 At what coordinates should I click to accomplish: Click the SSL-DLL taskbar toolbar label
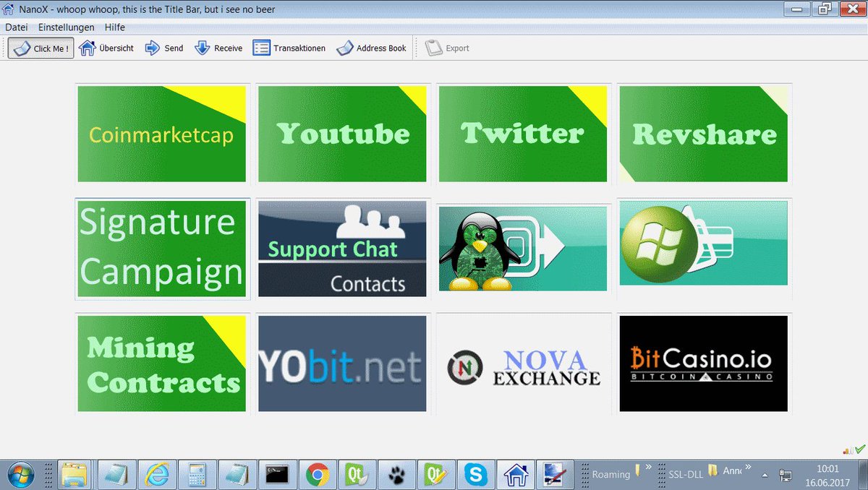click(x=686, y=475)
